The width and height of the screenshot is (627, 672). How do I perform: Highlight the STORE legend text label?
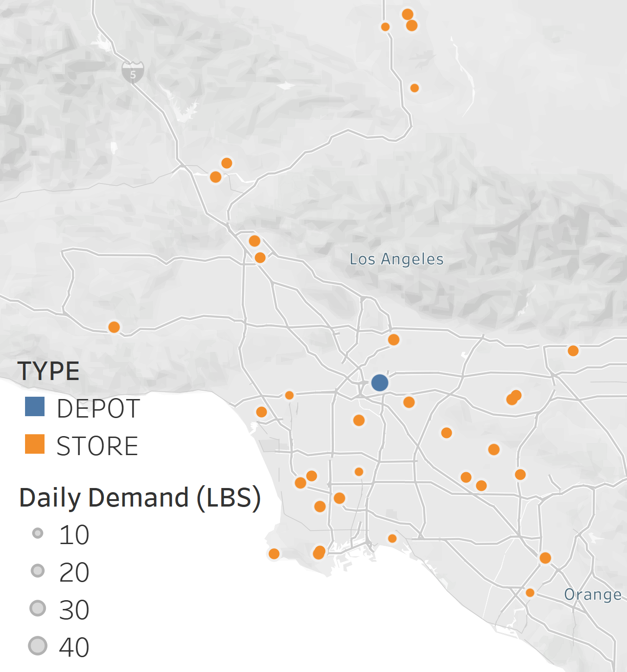(97, 446)
